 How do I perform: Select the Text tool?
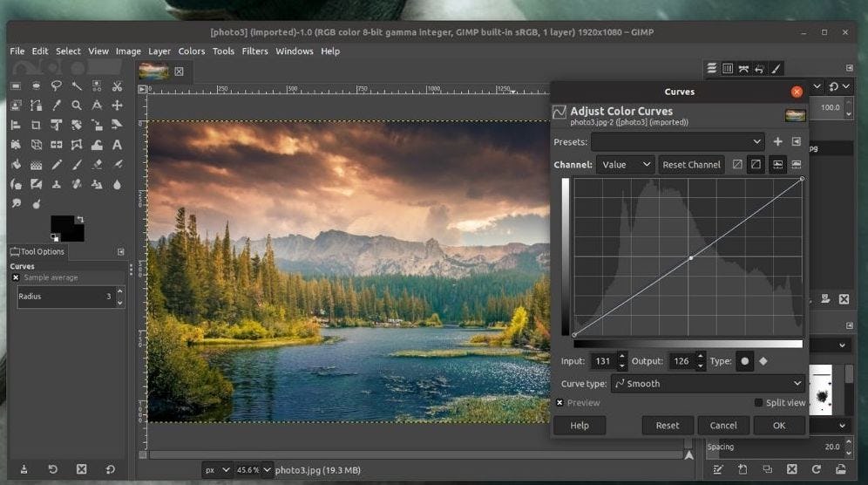coord(117,145)
